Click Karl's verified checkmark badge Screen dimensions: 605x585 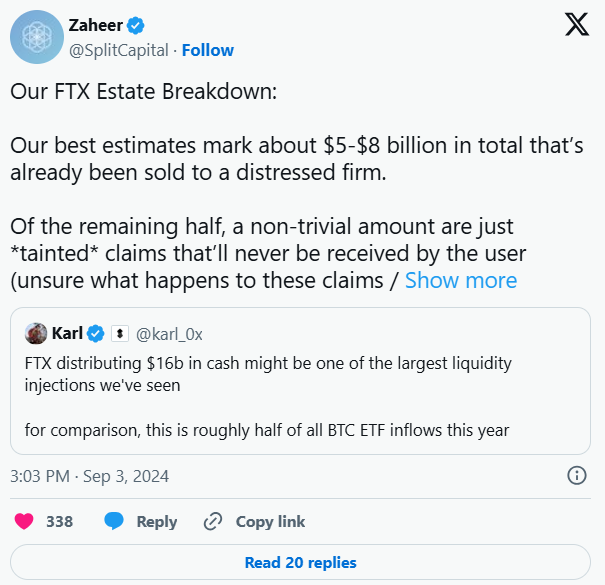tap(97, 333)
